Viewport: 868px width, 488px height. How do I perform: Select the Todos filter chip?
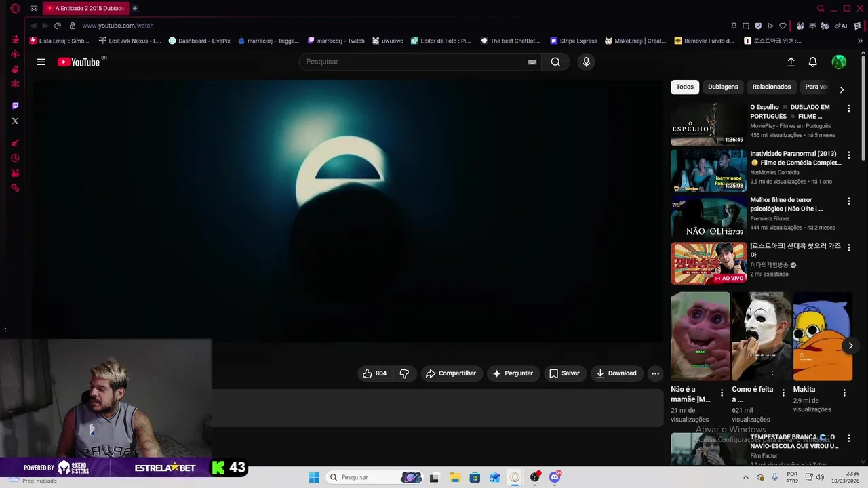(685, 87)
